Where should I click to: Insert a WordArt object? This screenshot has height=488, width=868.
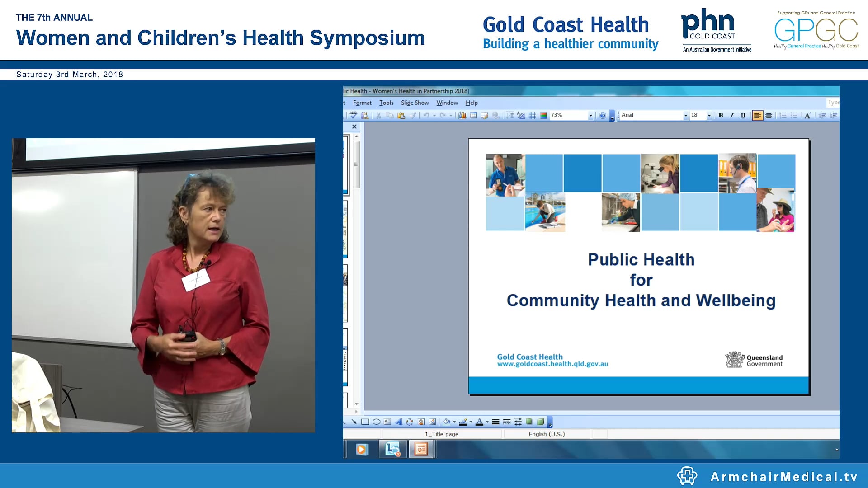(x=399, y=422)
